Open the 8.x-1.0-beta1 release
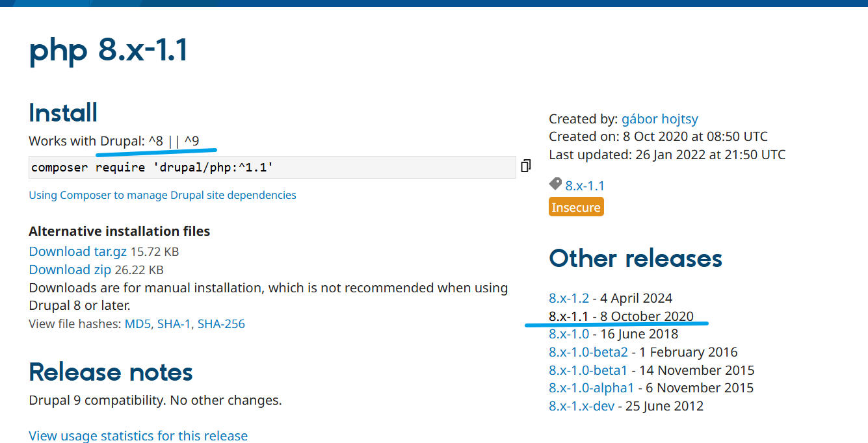Screen dimensions: 868x443 588,370
